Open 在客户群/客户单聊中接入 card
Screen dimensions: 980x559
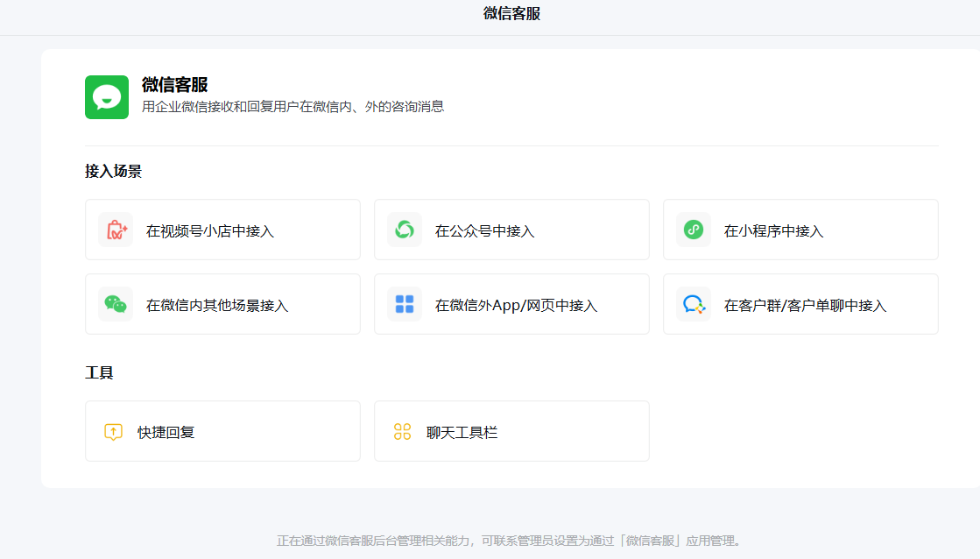(800, 304)
